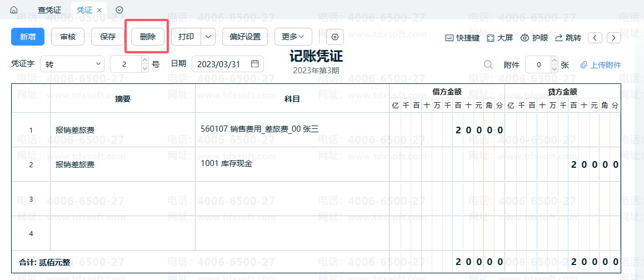Viewport: 644px width, 280px height.
Task: Close the 凭证 tab
Action: click(x=99, y=10)
